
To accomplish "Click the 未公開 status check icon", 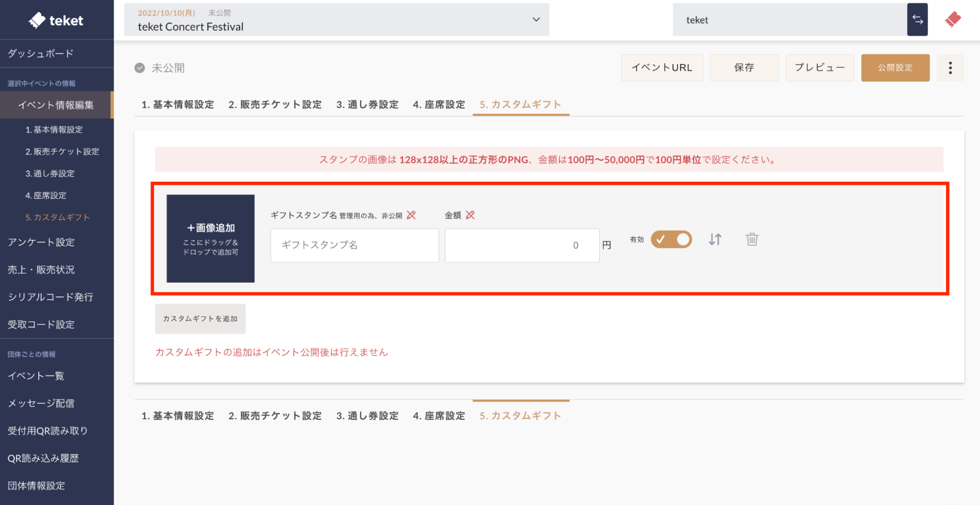I will 140,68.
